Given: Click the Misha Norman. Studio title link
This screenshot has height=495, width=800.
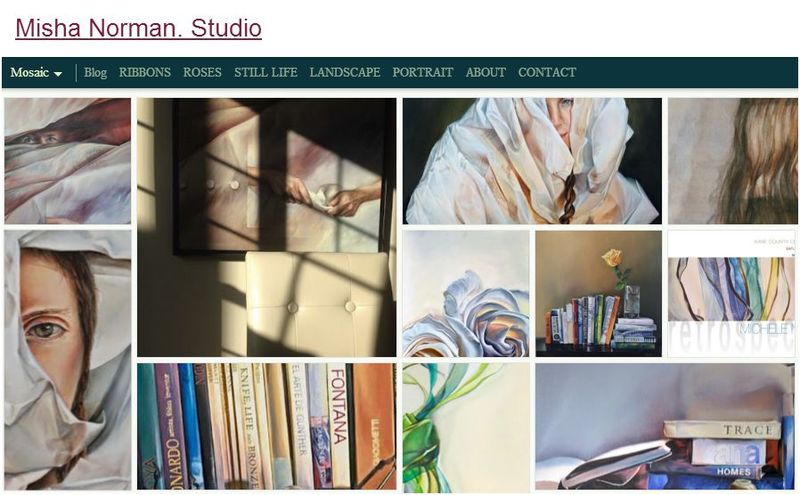Looking at the screenshot, I should (139, 28).
